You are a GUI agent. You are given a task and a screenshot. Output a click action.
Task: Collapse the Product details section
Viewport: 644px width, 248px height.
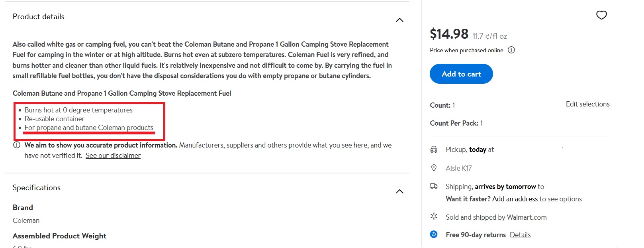pos(399,20)
